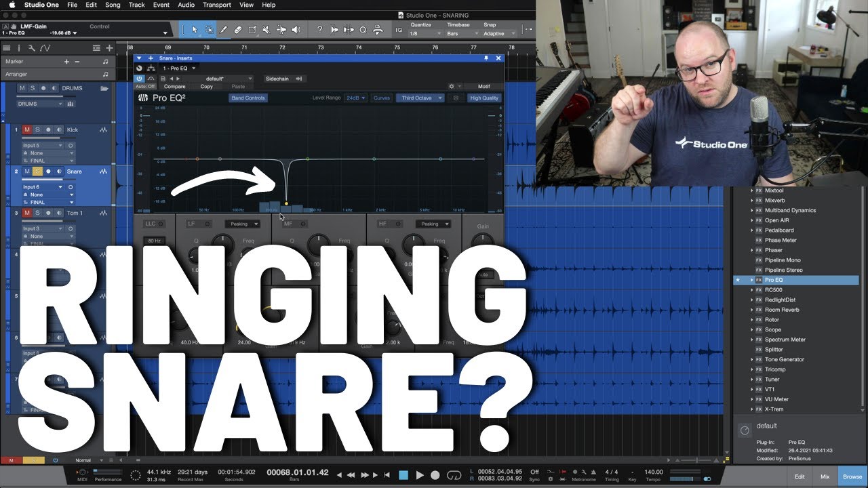This screenshot has height=488, width=868.
Task: Click Copy in Pro EQ preset bar
Action: coord(206,87)
